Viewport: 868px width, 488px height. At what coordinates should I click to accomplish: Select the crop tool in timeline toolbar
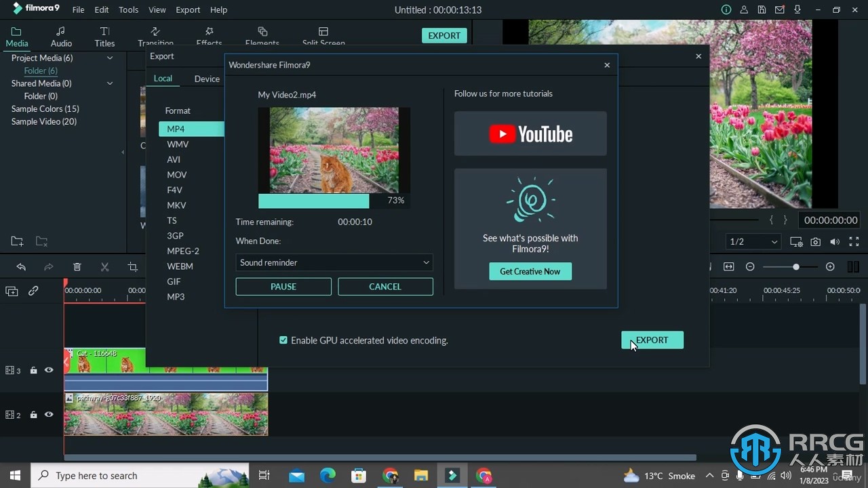coord(133,267)
